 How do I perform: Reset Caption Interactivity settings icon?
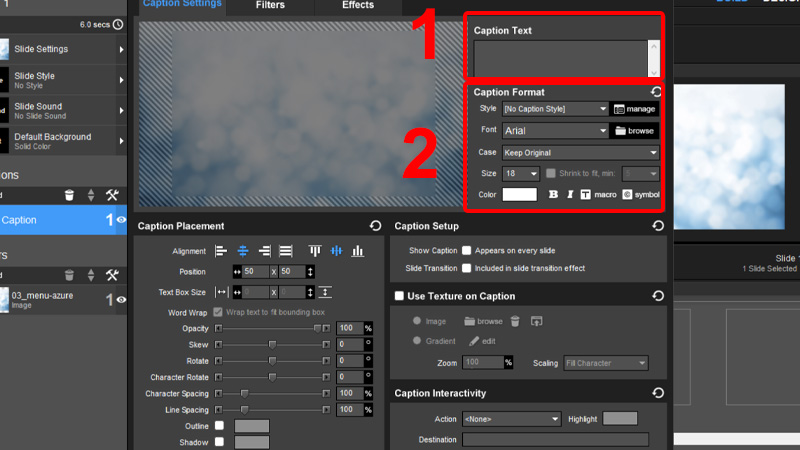[658, 393]
